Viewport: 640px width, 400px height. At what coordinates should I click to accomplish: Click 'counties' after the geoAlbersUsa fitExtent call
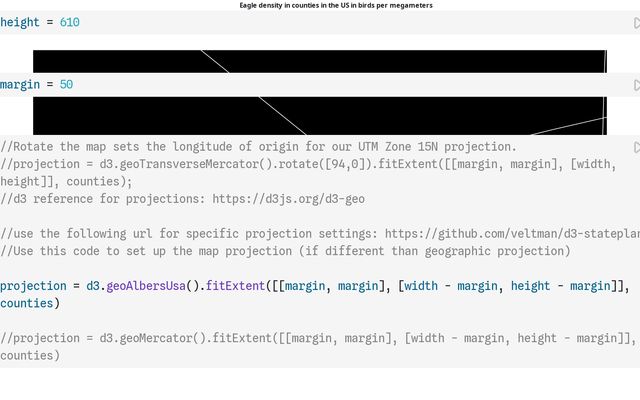pos(30,303)
